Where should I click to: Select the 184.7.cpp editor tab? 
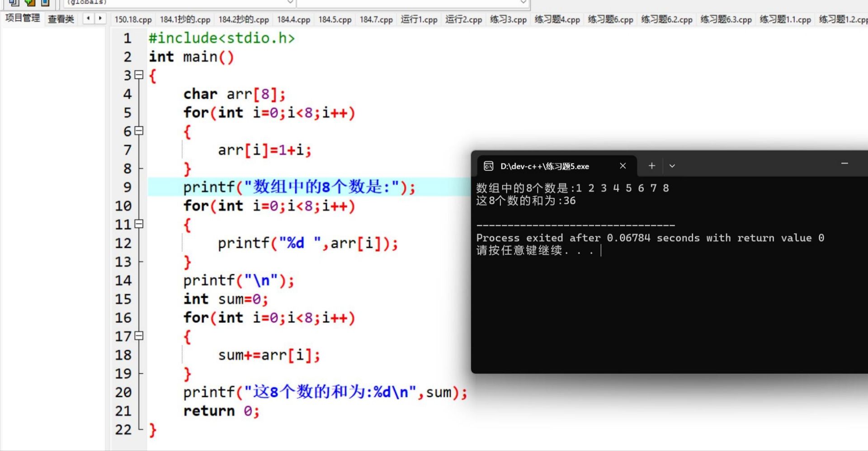(x=376, y=19)
